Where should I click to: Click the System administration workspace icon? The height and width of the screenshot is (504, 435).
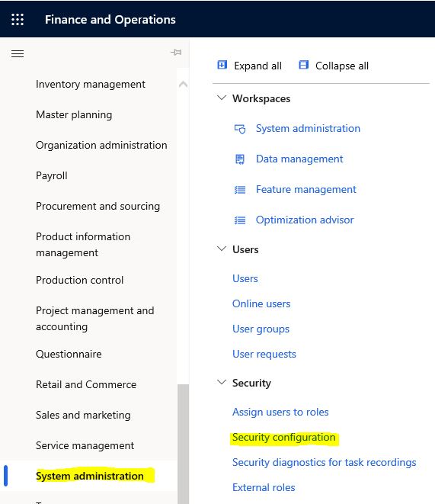click(240, 129)
